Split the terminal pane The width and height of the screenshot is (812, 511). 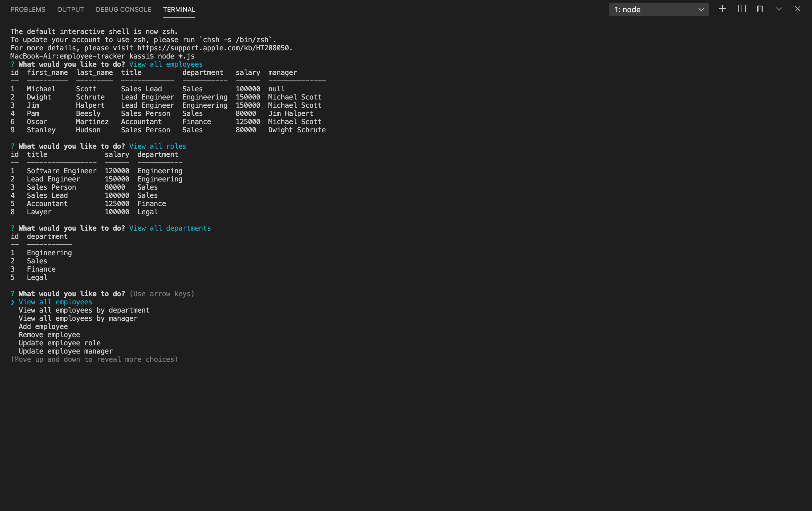click(742, 9)
